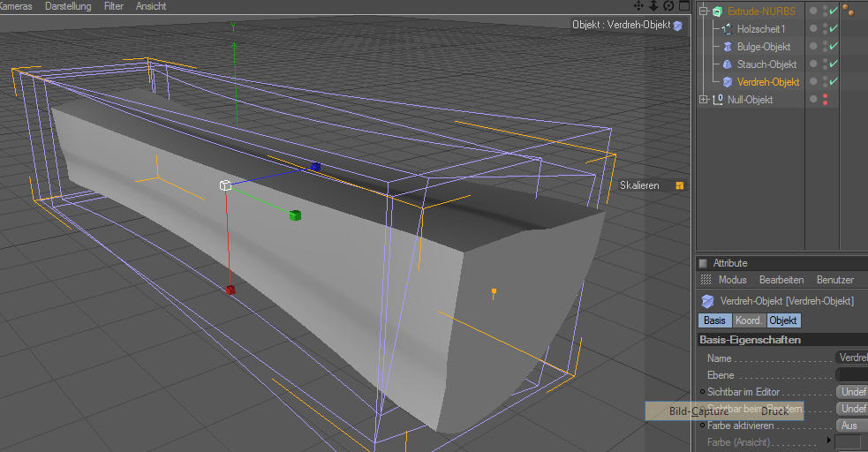The width and height of the screenshot is (868, 452).
Task: Click keyframe dot beside Sichtbar im Editor
Action: [x=703, y=392]
